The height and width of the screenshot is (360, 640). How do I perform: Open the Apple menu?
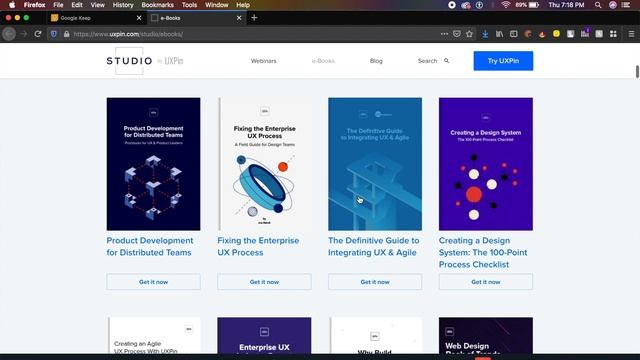pos(12,5)
